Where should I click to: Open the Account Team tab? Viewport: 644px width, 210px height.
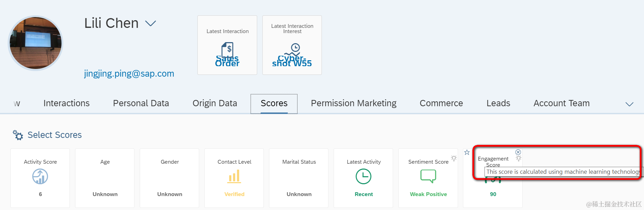point(561,103)
